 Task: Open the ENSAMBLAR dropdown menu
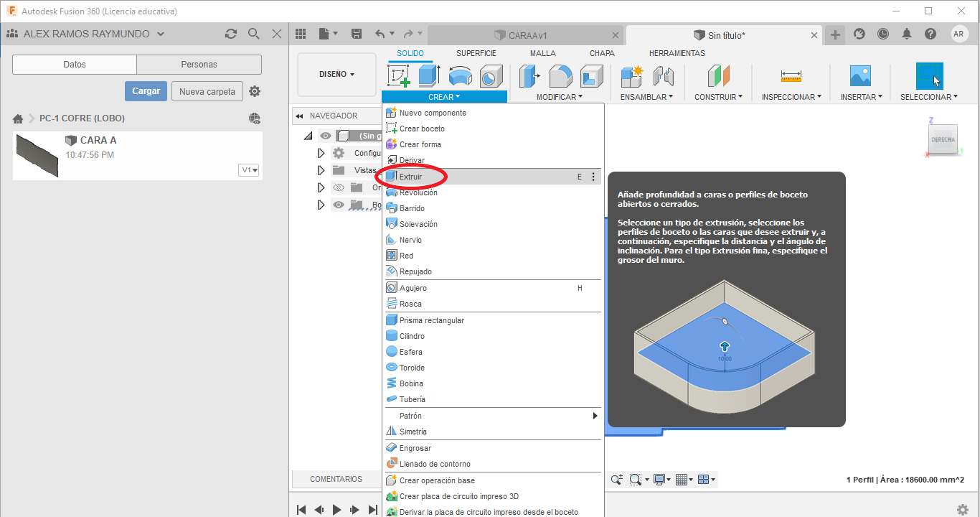[646, 97]
